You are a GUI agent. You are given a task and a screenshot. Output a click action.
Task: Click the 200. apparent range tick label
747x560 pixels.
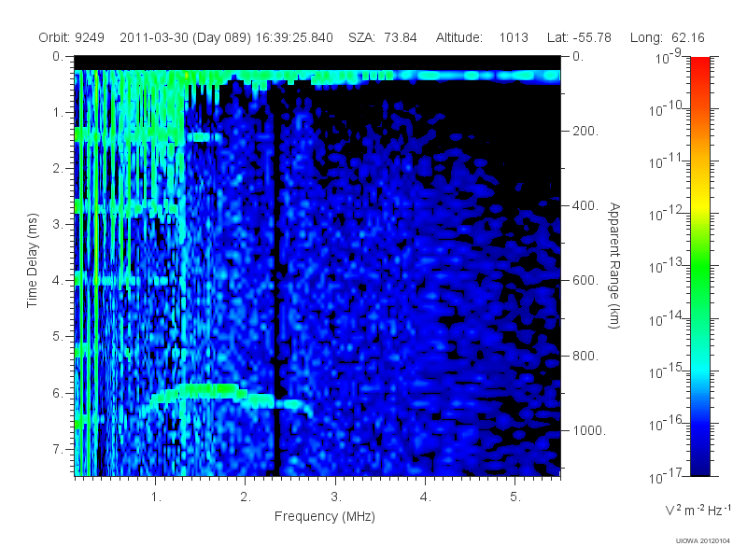pos(585,131)
